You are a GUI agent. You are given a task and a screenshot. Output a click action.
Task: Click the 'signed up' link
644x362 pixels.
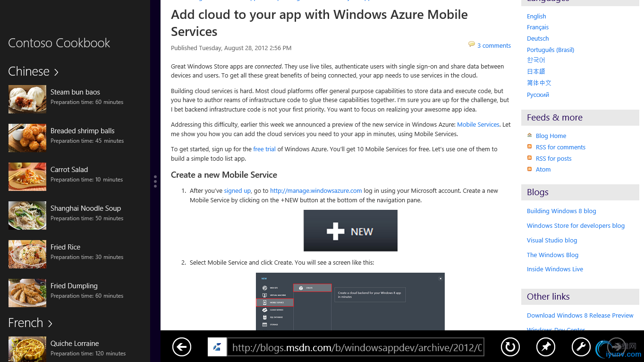tap(237, 191)
